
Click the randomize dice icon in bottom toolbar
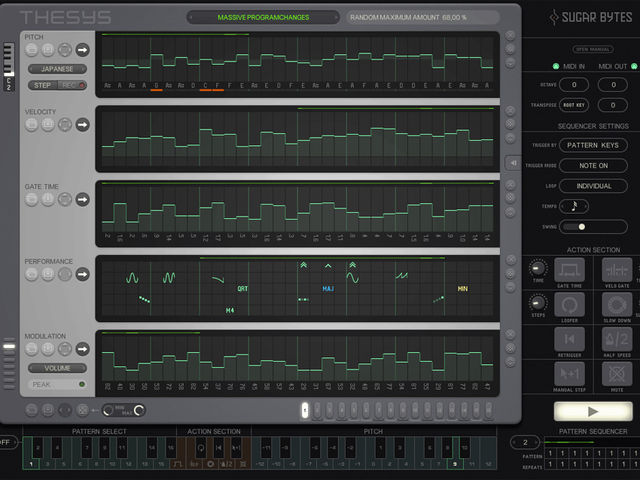pyautogui.click(x=82, y=410)
